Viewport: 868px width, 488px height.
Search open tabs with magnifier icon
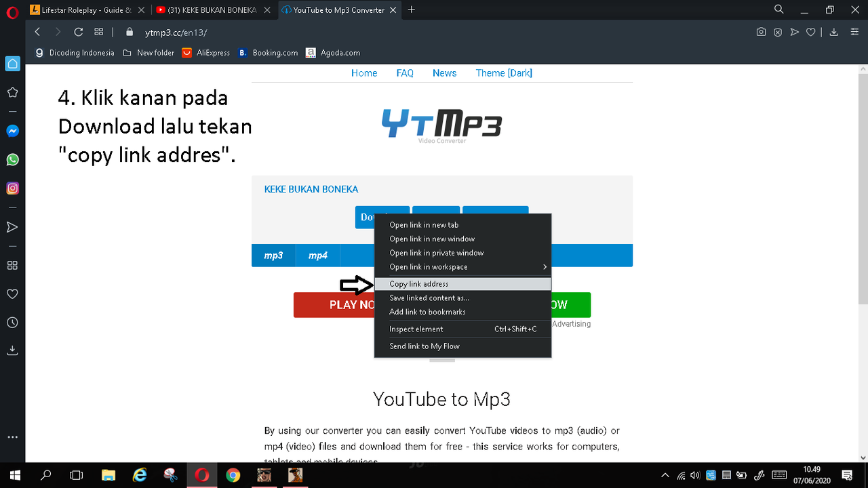(779, 9)
